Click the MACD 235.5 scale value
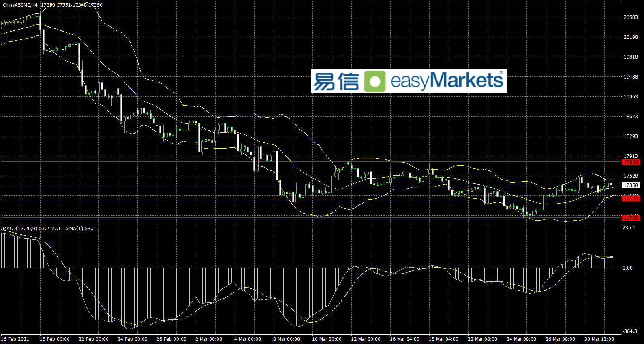 coord(629,228)
